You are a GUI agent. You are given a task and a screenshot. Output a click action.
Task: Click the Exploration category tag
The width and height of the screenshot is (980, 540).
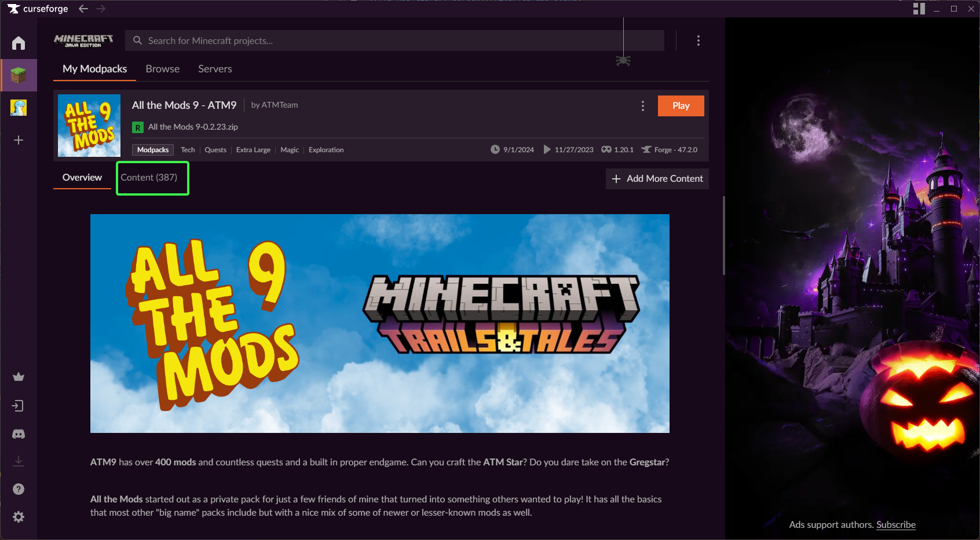[326, 150]
